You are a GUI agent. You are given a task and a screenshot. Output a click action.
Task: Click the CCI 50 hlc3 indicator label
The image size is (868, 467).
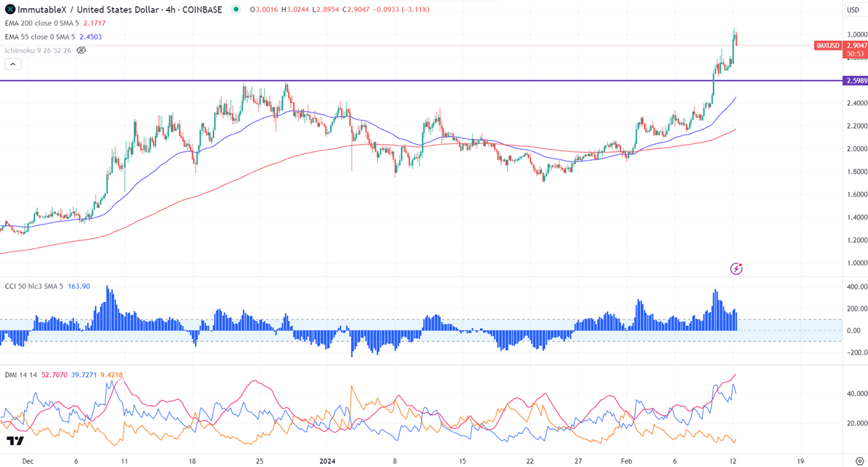(34, 286)
